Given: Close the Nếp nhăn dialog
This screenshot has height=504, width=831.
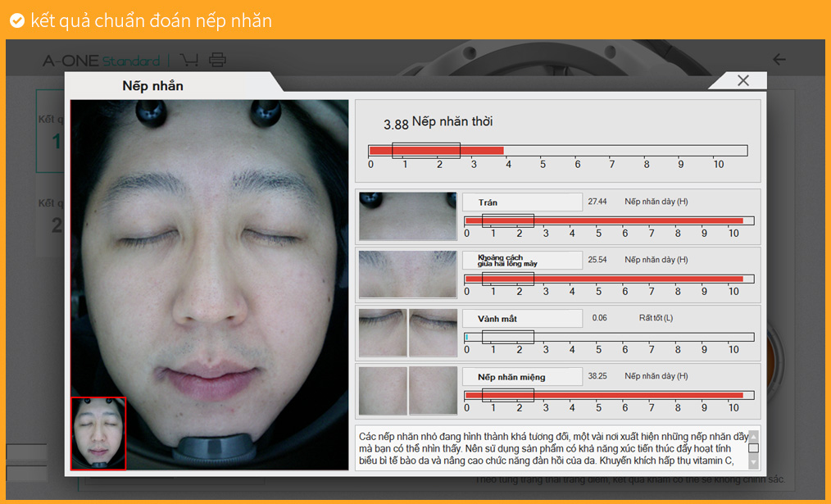Looking at the screenshot, I should point(742,80).
